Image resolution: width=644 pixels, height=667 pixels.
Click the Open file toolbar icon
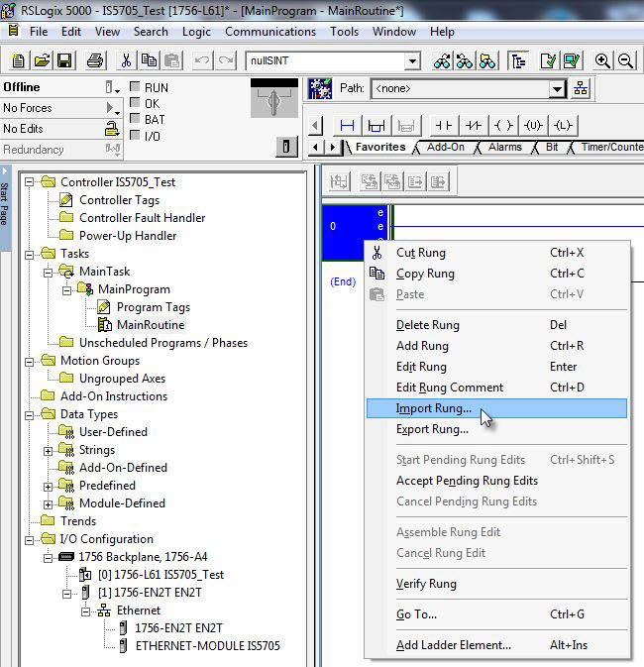[x=42, y=61]
